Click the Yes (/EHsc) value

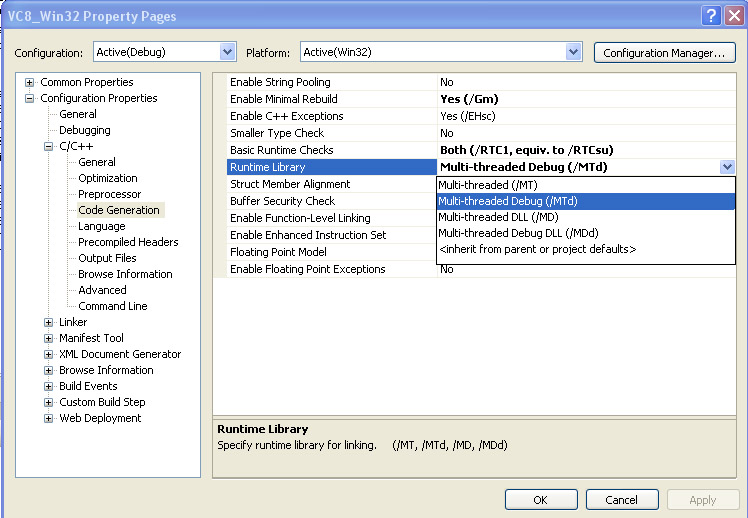pyautogui.click(x=468, y=116)
